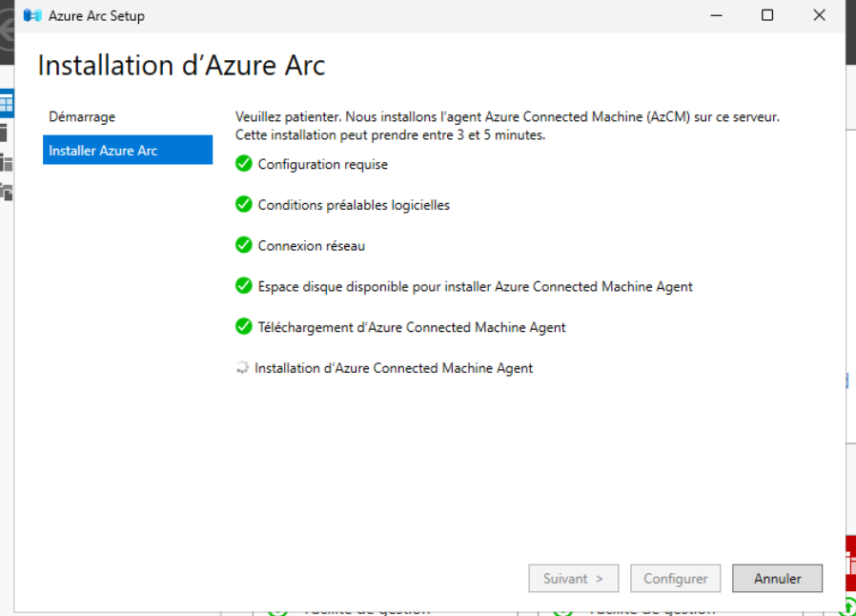
Task: Click the Installation d'Azure Connected Machine Agent label
Action: tap(394, 368)
